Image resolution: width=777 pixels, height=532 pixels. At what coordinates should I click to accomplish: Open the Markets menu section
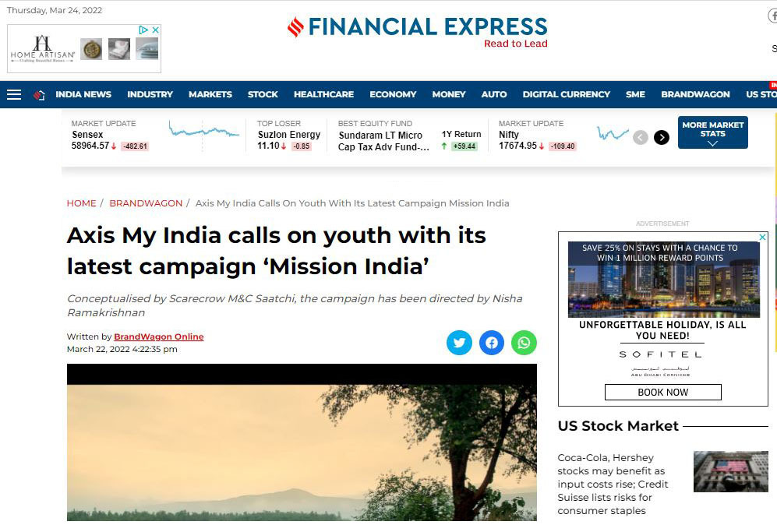pos(210,94)
